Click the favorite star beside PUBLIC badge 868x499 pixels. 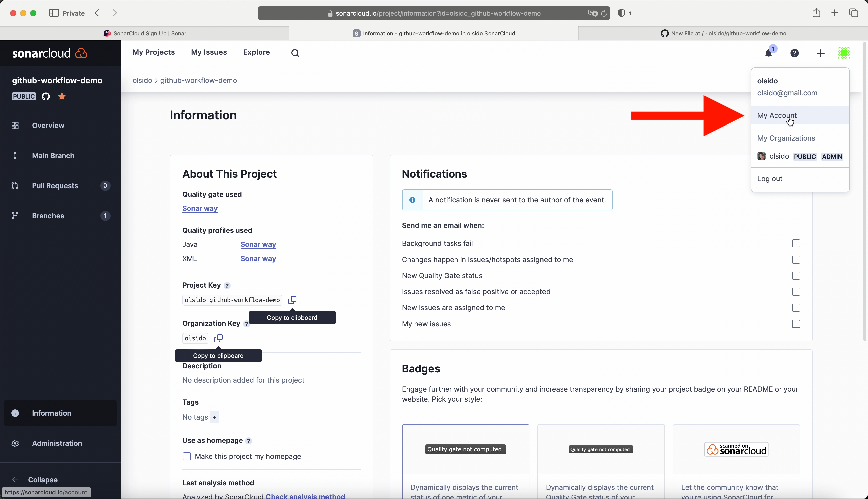pos(62,96)
